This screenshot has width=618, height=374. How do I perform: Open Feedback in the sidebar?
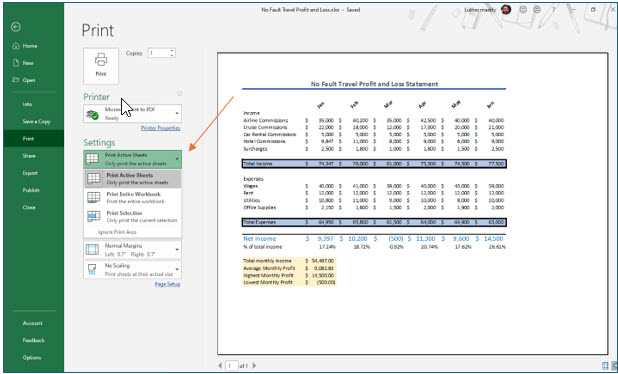(34, 340)
